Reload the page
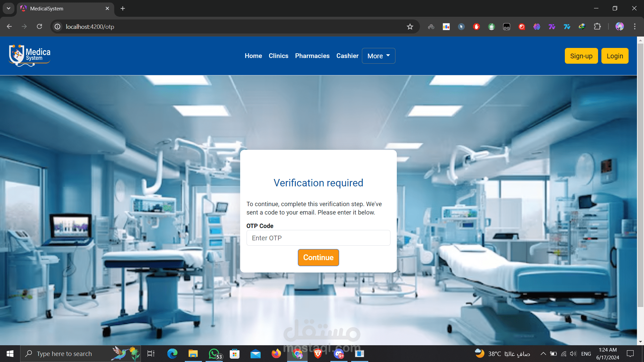 [39, 26]
